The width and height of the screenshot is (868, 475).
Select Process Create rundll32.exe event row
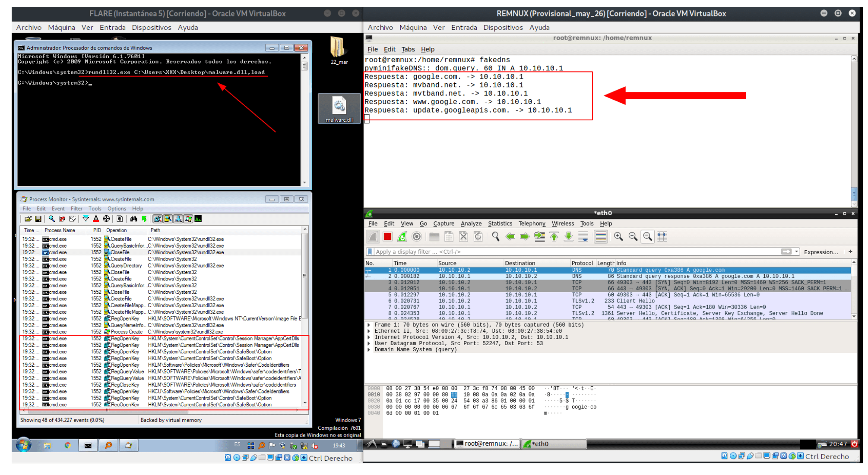coord(162,332)
